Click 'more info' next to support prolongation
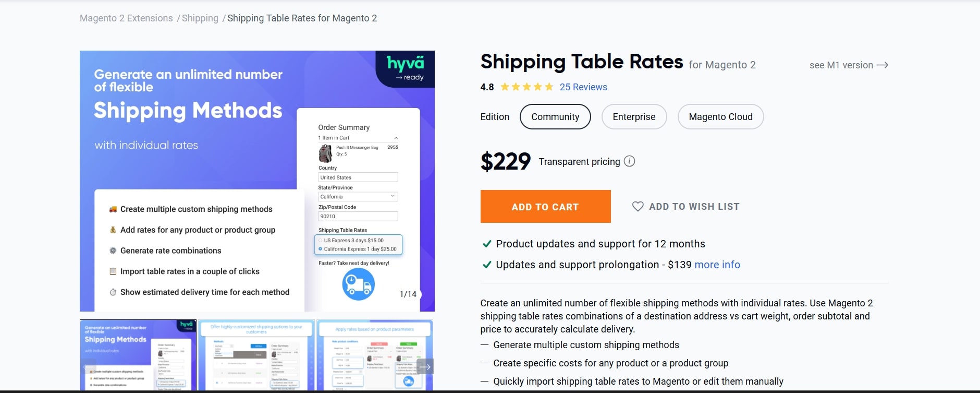This screenshot has height=393, width=980. (717, 265)
